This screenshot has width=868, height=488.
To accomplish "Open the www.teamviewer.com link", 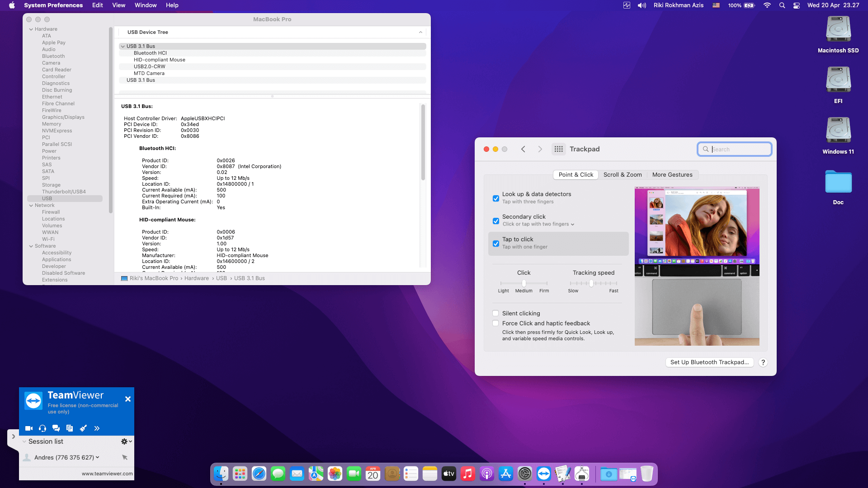I will tap(107, 474).
